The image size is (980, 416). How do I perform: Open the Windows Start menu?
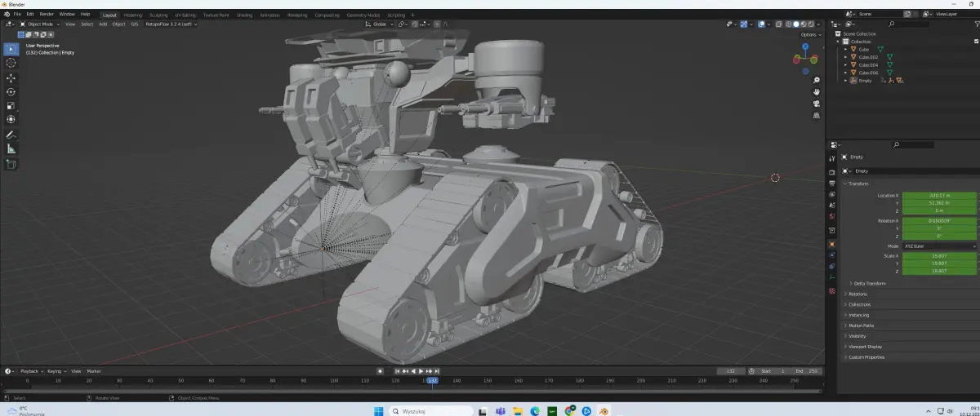pos(377,410)
